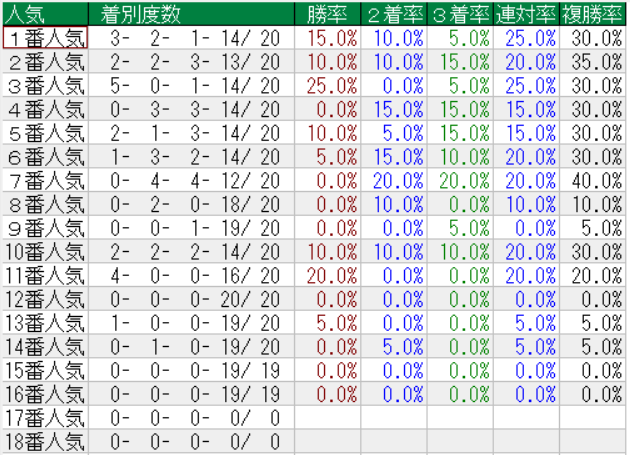
Task: Click the 連対率 value for 8番人気
Action: (x=531, y=205)
